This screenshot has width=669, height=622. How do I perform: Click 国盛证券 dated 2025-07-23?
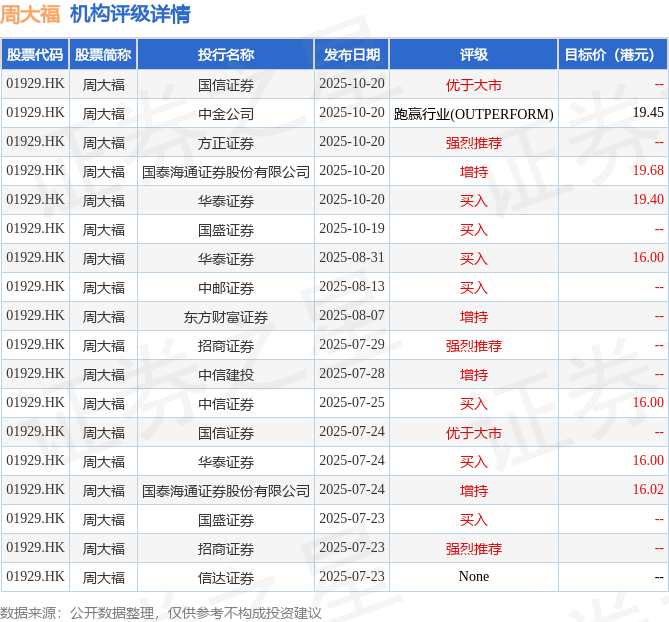pos(226,520)
